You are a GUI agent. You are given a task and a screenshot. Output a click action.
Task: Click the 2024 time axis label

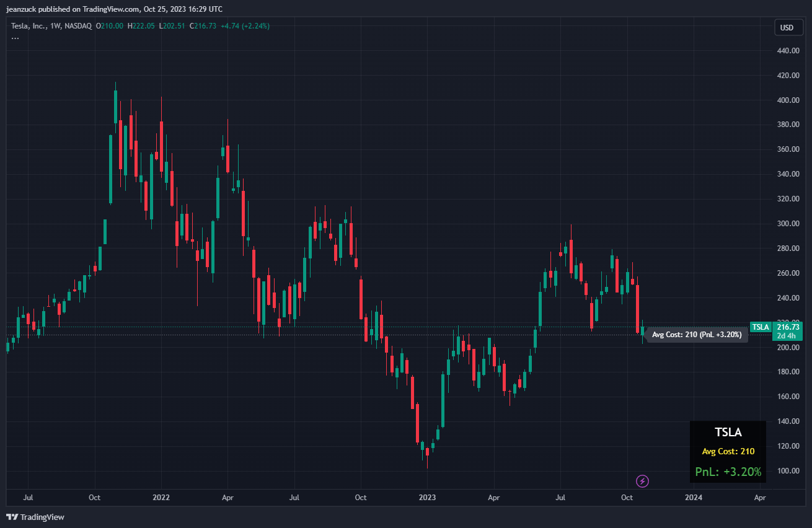pyautogui.click(x=694, y=497)
